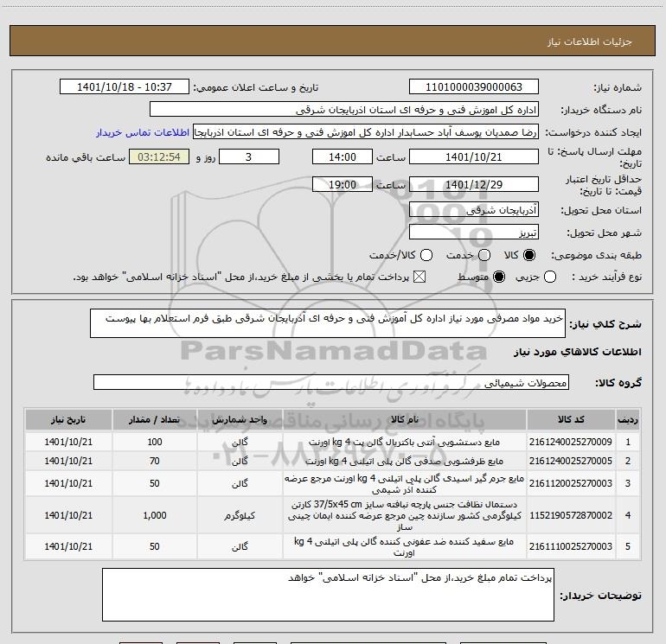The image size is (666, 644).
Task: Click the تاریخ نیاز column header
Action: (x=68, y=419)
